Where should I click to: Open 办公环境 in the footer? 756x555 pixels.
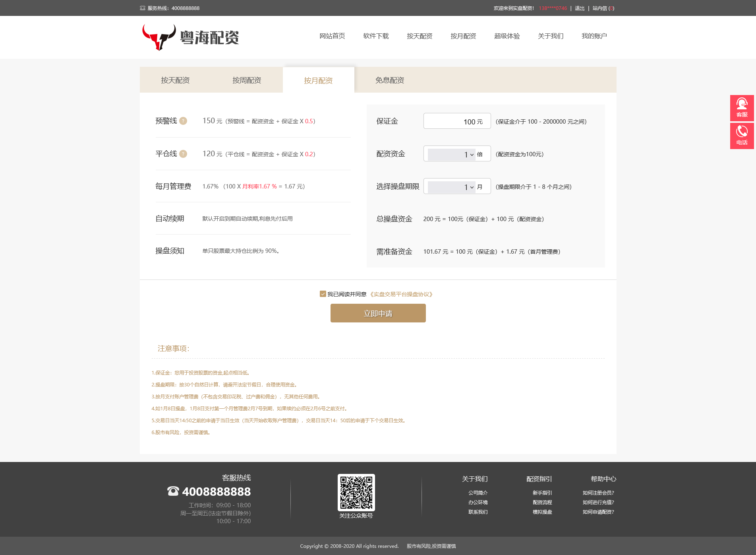(478, 502)
